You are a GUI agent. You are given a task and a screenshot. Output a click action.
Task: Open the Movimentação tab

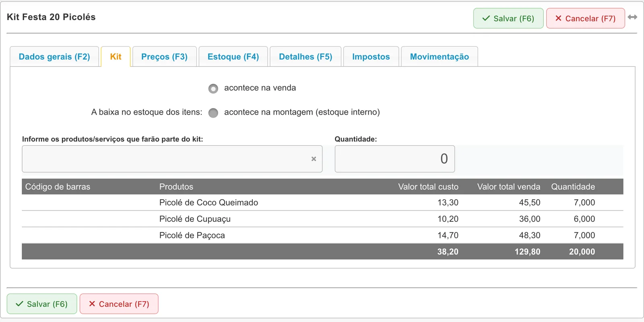pos(440,57)
